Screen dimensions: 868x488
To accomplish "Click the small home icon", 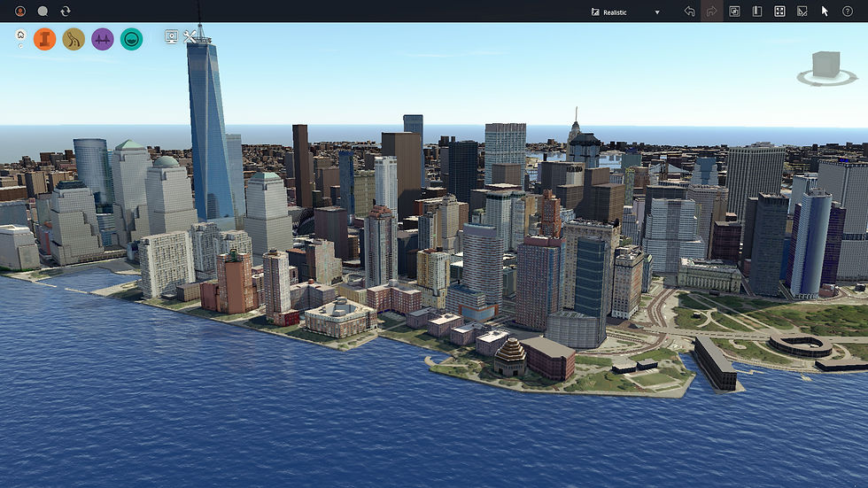I will coord(20,35).
